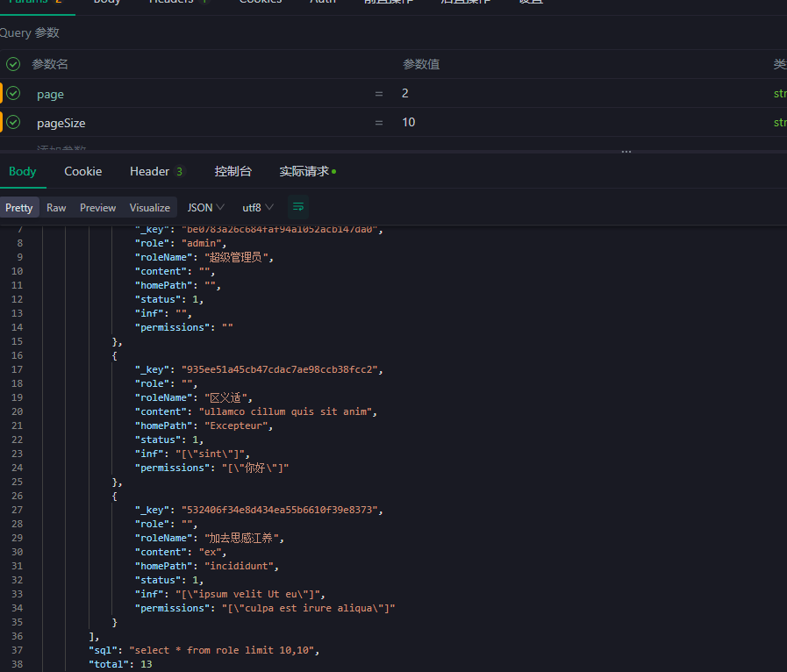787x672 pixels.
Task: Click the equals sign in pageSize row
Action: point(379,123)
